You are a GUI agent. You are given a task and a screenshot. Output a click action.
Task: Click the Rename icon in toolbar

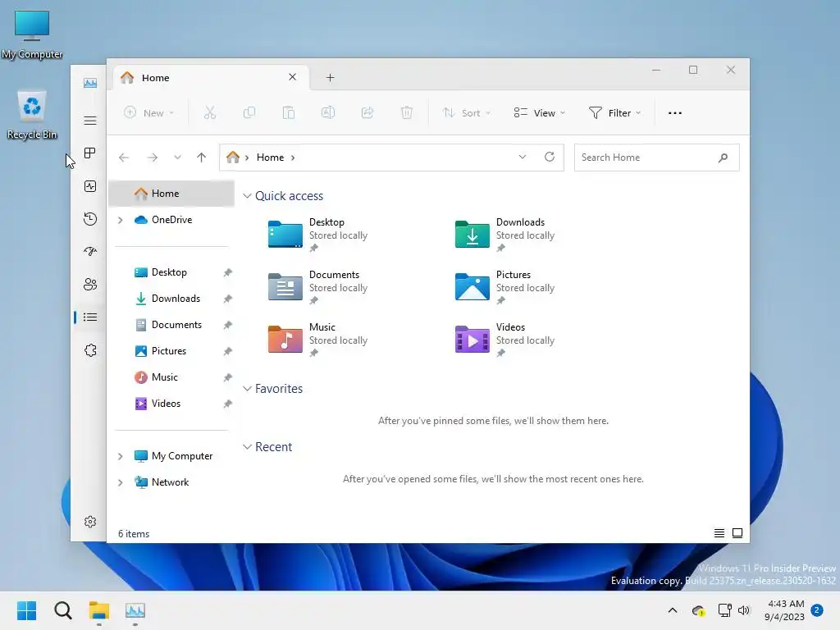tap(328, 113)
